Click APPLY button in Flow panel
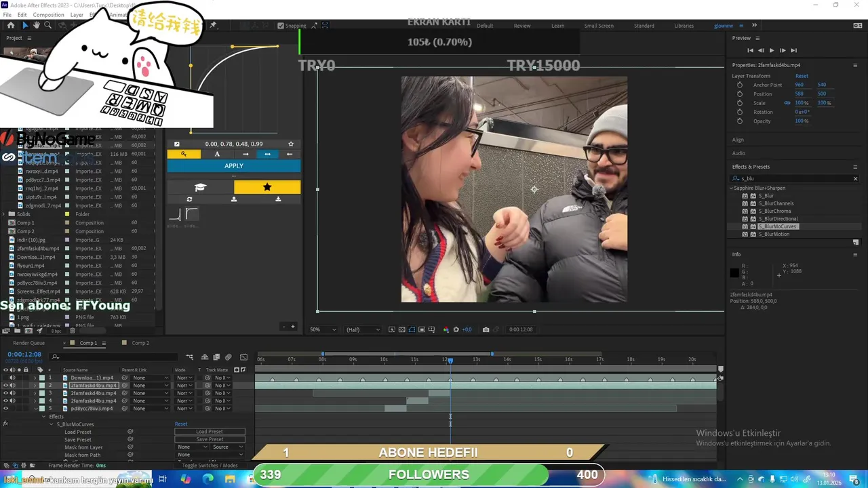The image size is (868, 488). pos(233,166)
